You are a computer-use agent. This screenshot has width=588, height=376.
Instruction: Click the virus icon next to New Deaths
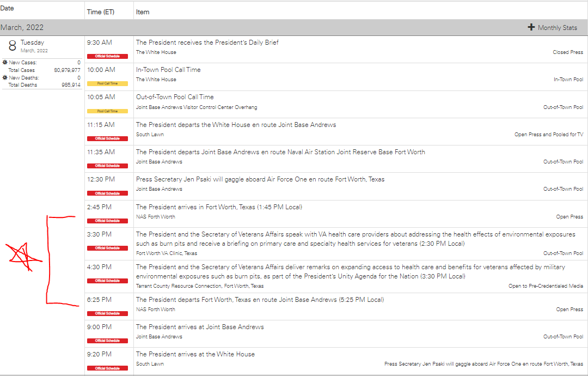click(5, 78)
